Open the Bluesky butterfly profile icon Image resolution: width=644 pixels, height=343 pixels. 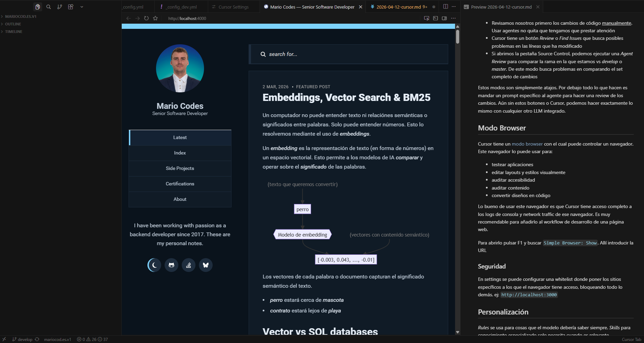point(206,265)
